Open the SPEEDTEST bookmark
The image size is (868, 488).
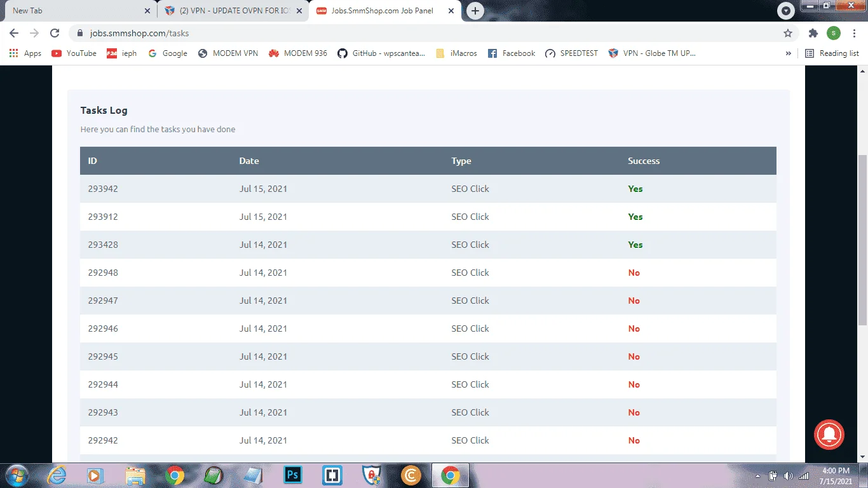[x=572, y=53]
